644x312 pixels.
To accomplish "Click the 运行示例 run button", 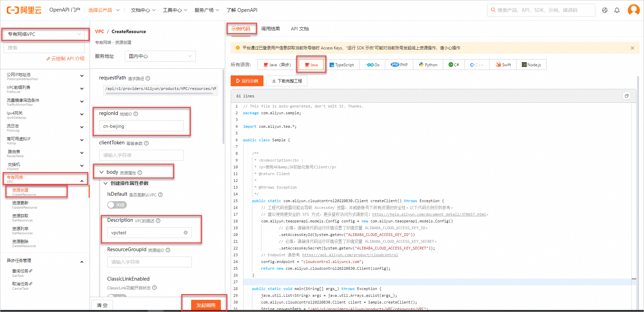I will click(x=247, y=81).
